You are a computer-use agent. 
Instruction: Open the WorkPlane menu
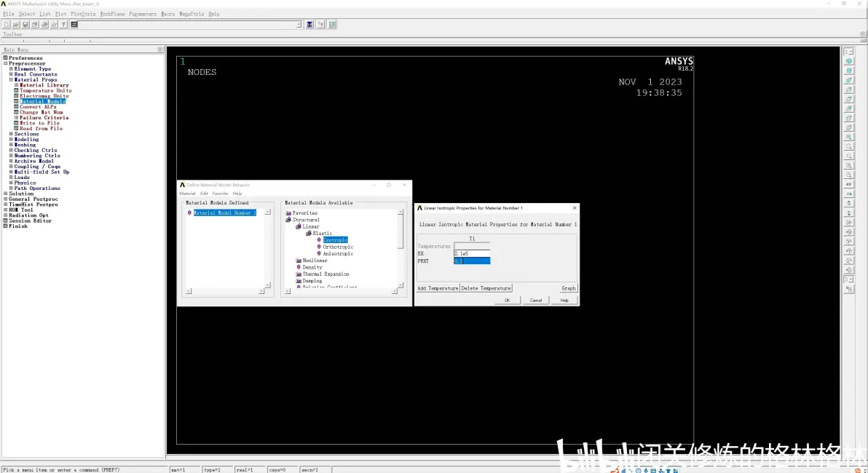(x=112, y=14)
